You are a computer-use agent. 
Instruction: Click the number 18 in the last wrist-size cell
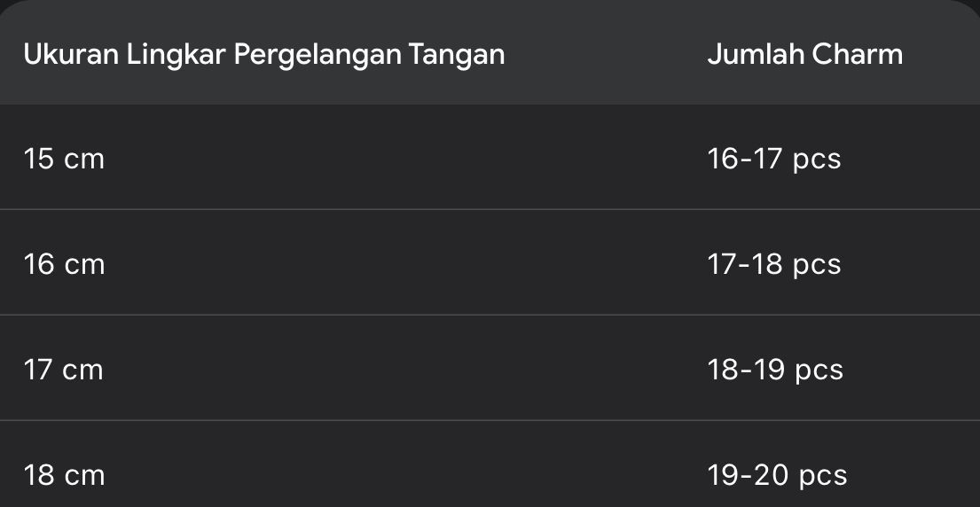40,475
